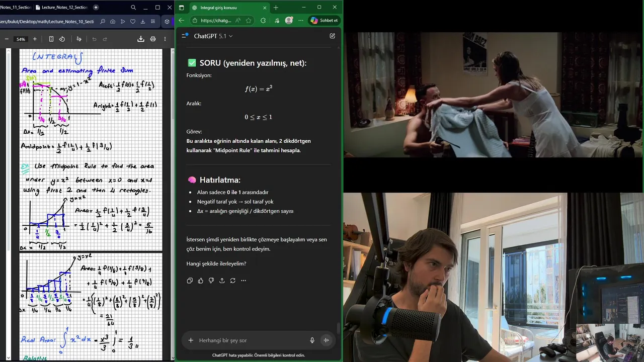
Task: Click the send arrow icon in address bar
Action: [x=123, y=22]
